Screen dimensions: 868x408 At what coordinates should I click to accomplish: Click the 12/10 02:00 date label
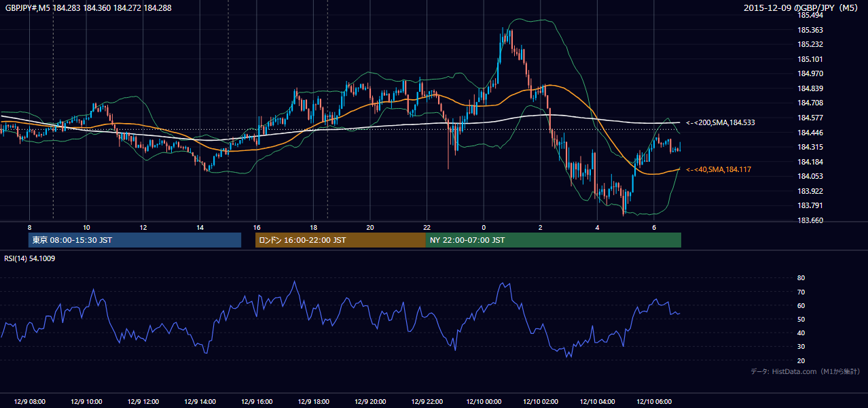pos(540,402)
